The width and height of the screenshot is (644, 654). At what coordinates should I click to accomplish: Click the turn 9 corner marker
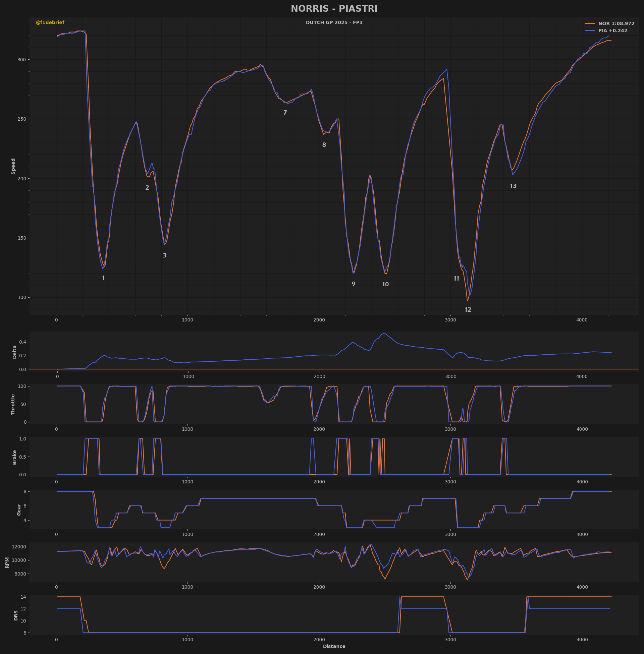click(x=353, y=284)
